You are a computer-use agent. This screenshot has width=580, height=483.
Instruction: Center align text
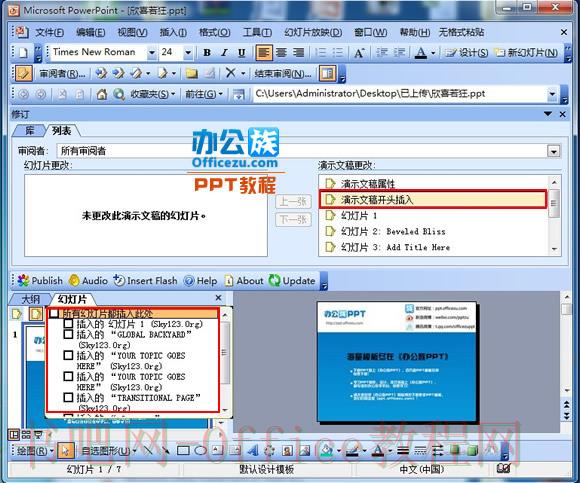tap(281, 53)
